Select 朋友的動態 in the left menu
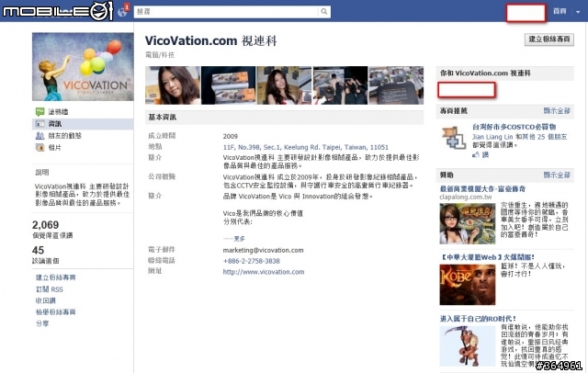Viewport: 588px width, 373px height. pos(65,136)
